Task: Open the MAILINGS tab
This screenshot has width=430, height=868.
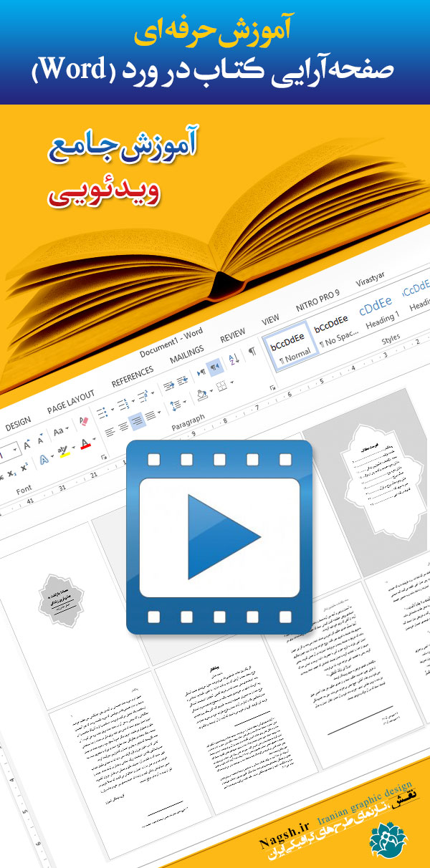Action: [187, 353]
